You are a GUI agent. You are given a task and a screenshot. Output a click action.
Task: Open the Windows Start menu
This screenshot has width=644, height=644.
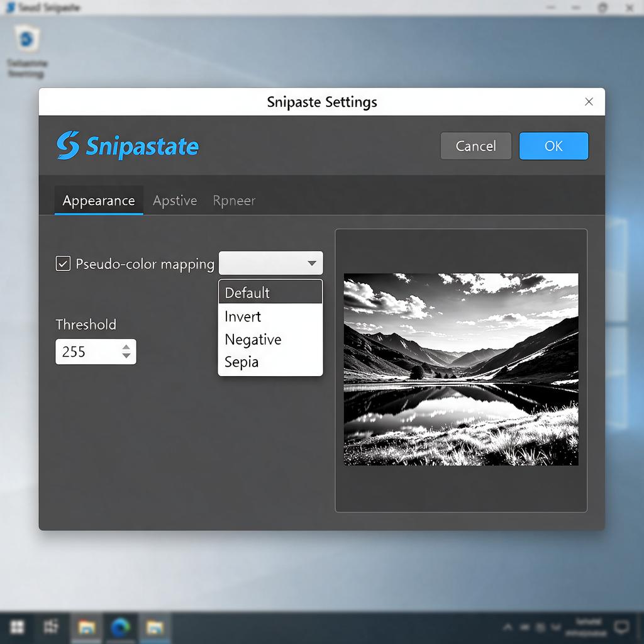[17, 627]
